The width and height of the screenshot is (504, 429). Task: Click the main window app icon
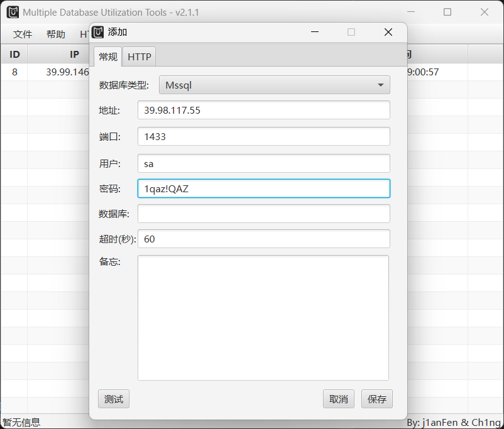pos(13,12)
